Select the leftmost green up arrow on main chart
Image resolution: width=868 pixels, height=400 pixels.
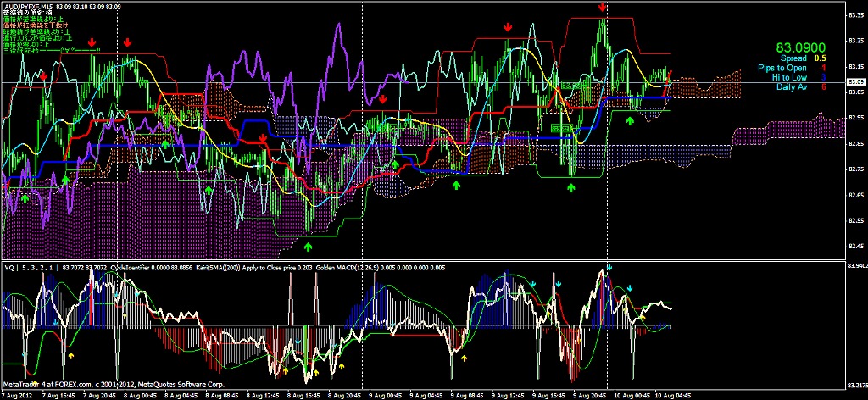coord(25,198)
